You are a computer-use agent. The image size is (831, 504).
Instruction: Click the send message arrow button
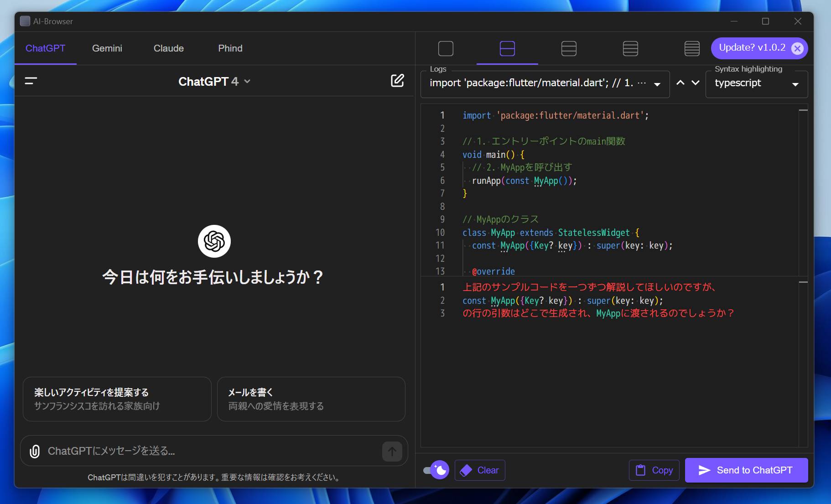click(392, 452)
